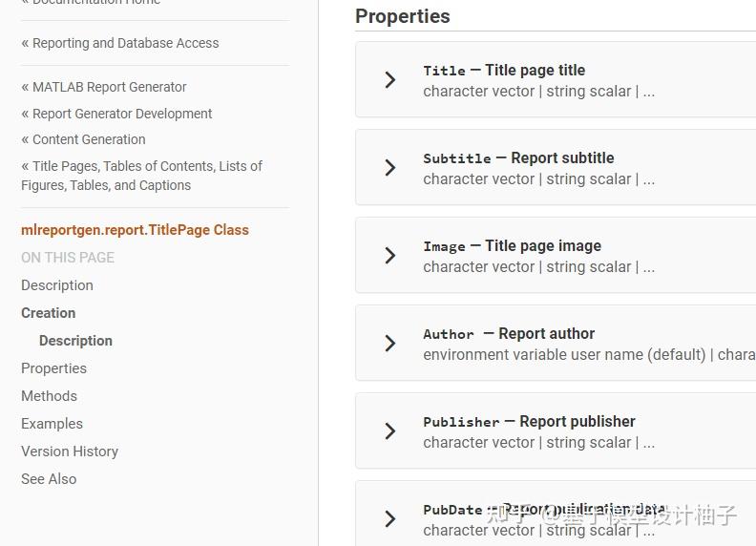The height and width of the screenshot is (546, 756).
Task: Expand the Image property chevron
Action: (x=389, y=256)
